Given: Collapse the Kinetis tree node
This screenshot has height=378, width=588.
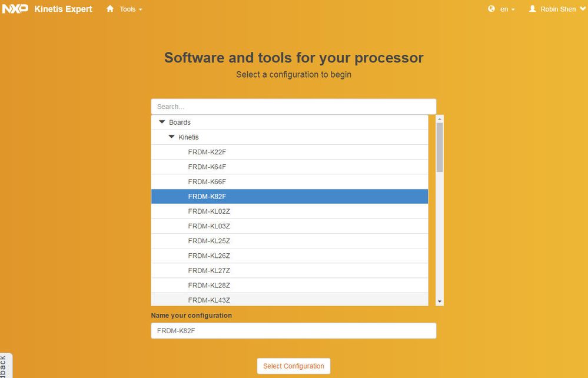Looking at the screenshot, I should (x=172, y=137).
